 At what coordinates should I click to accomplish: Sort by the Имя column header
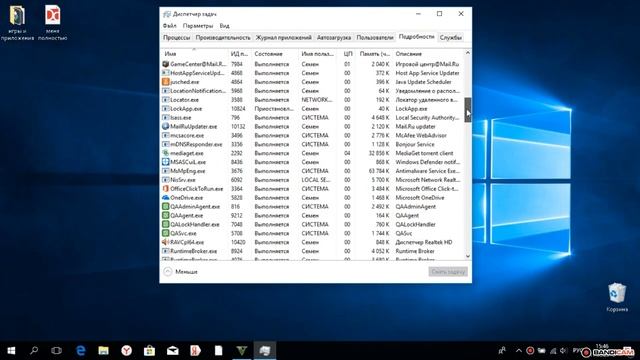pos(194,53)
